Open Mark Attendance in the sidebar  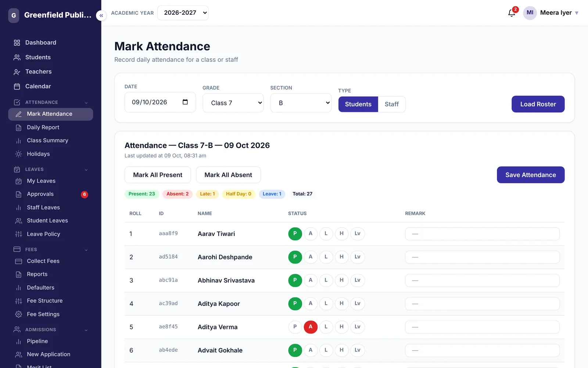(x=51, y=114)
